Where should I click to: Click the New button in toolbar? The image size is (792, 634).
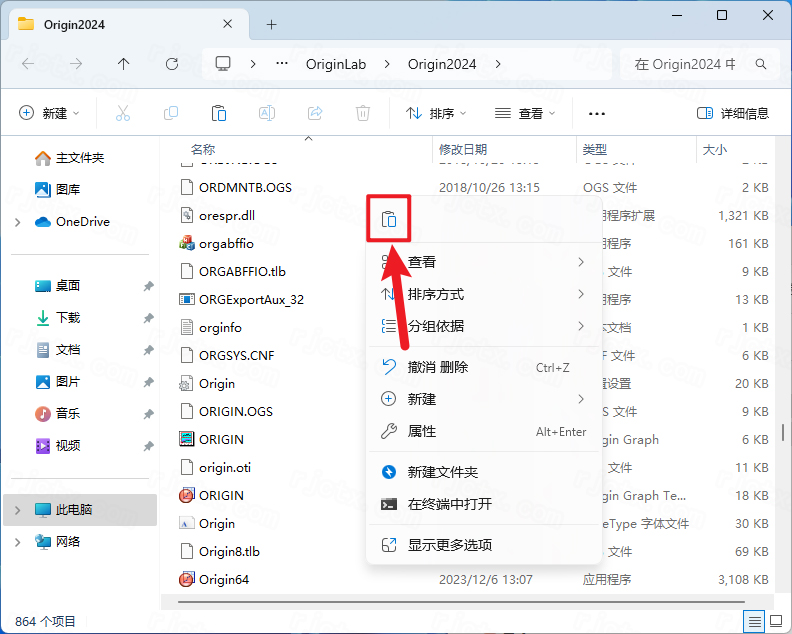pos(49,113)
